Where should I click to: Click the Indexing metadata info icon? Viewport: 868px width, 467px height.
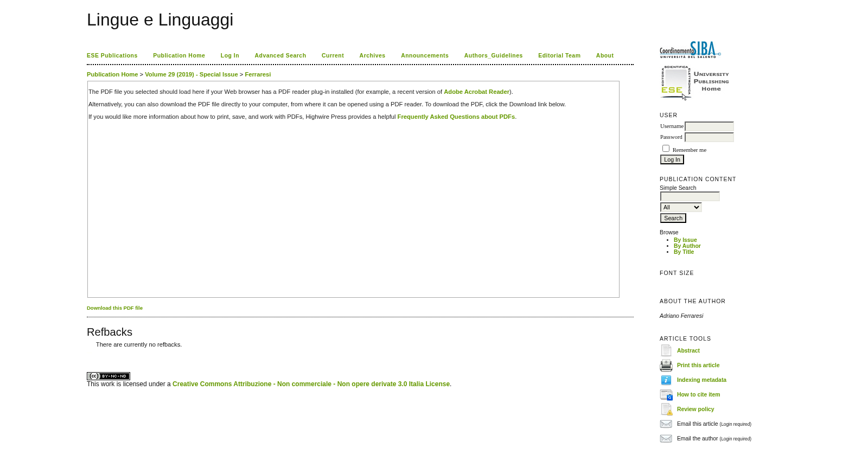(666, 380)
